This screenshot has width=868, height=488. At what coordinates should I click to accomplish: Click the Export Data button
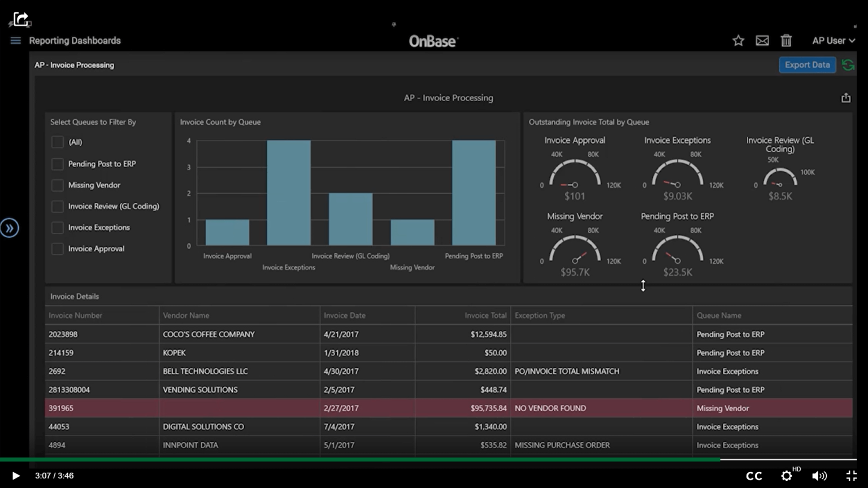(807, 64)
